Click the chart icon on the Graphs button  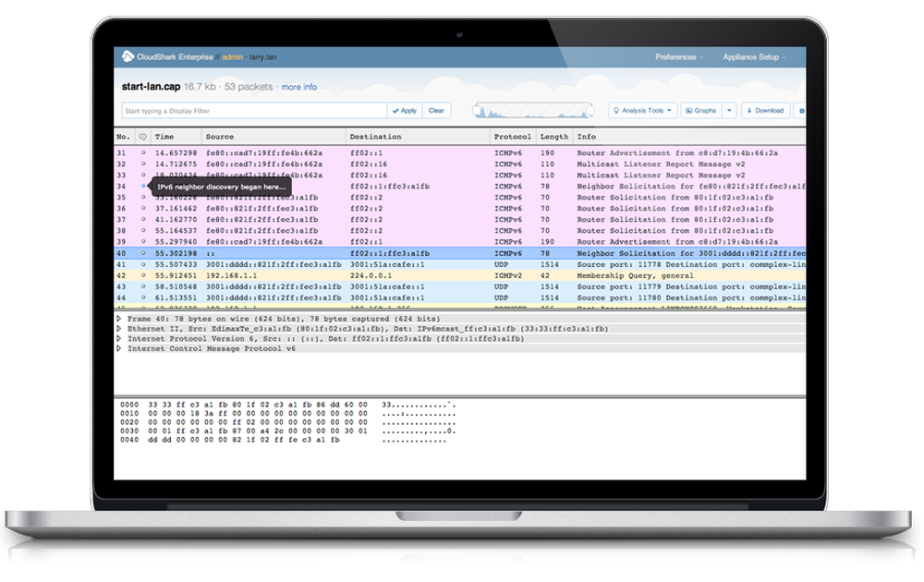coord(689,111)
